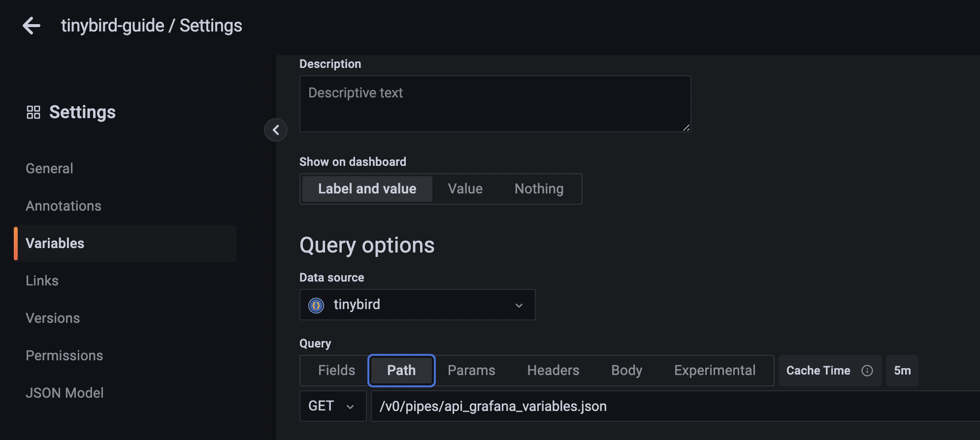
Task: Go back using the arrow icon
Action: pyautogui.click(x=32, y=26)
